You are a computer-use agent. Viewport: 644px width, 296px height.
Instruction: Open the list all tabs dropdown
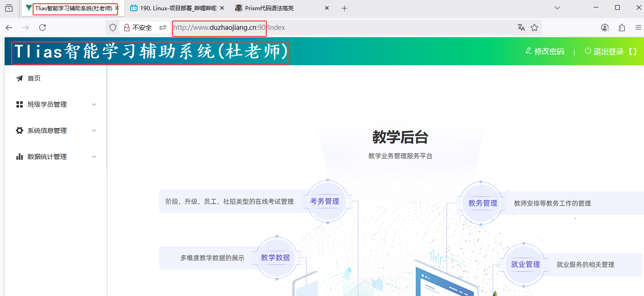(557, 8)
